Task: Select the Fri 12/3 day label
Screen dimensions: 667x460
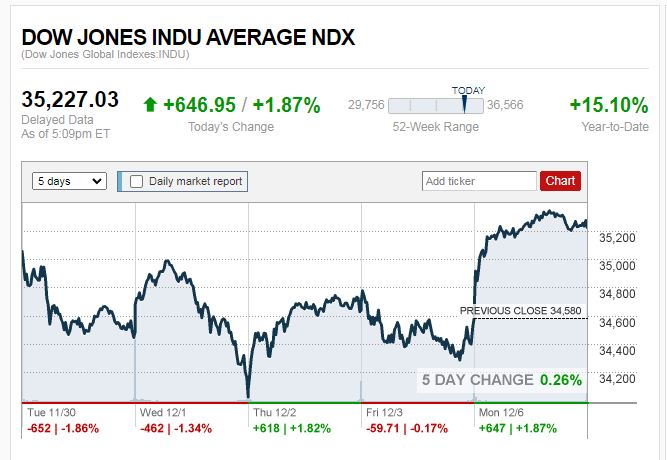Action: 388,412
